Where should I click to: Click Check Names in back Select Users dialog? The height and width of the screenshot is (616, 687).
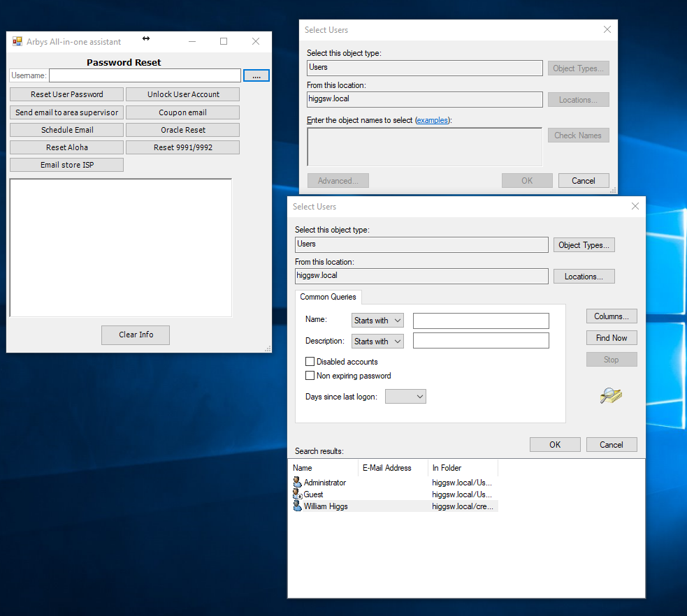coord(579,135)
